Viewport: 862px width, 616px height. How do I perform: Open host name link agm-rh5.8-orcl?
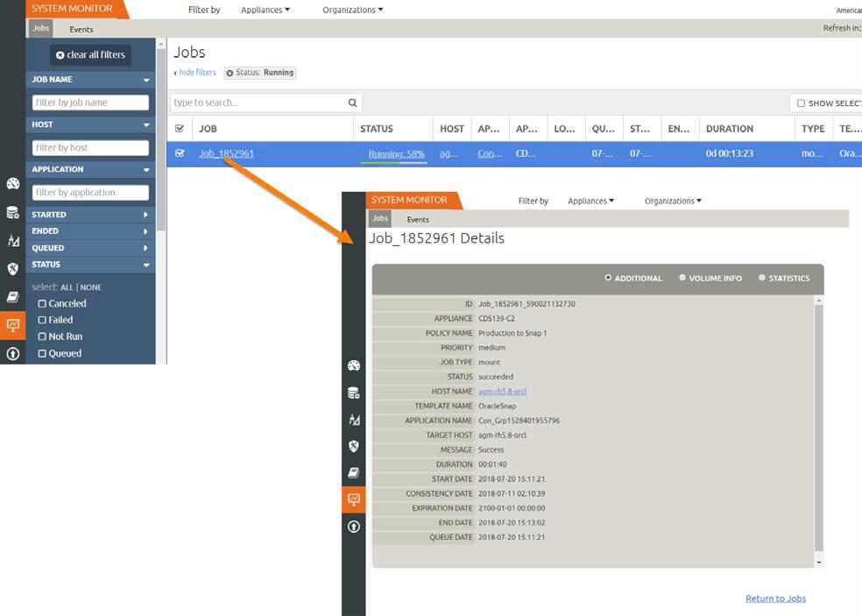[x=502, y=392]
